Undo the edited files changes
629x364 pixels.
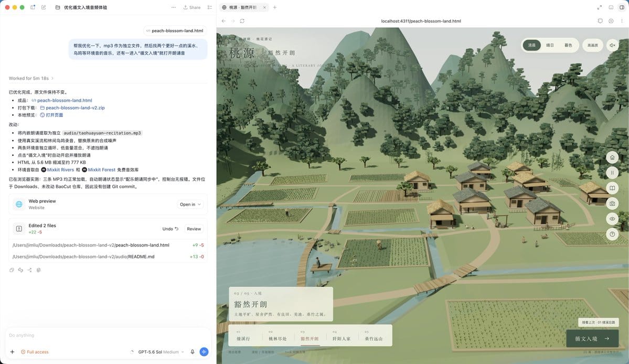[x=170, y=229]
